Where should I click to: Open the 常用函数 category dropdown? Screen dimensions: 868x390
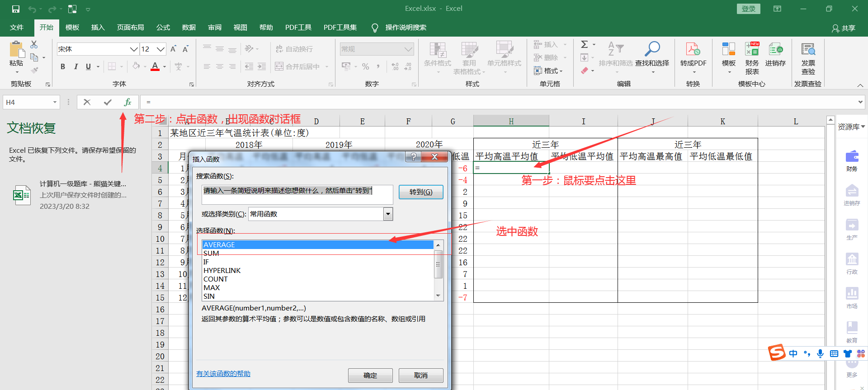click(x=388, y=214)
